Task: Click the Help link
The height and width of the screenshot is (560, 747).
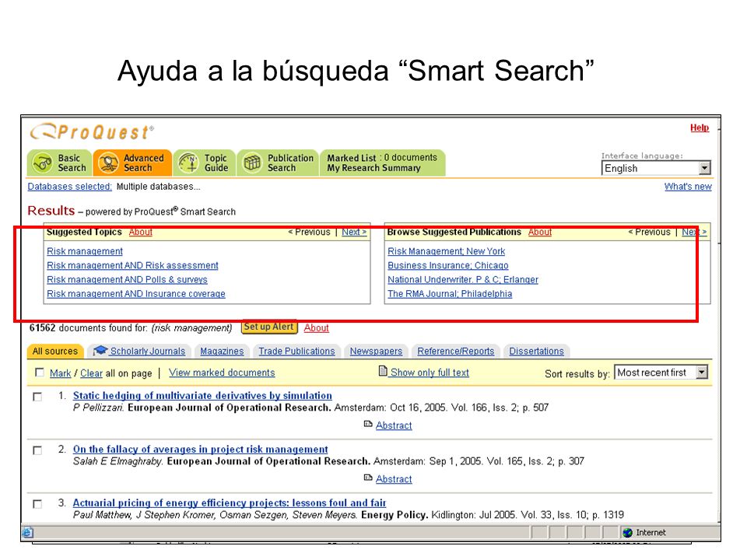Action: [x=700, y=128]
